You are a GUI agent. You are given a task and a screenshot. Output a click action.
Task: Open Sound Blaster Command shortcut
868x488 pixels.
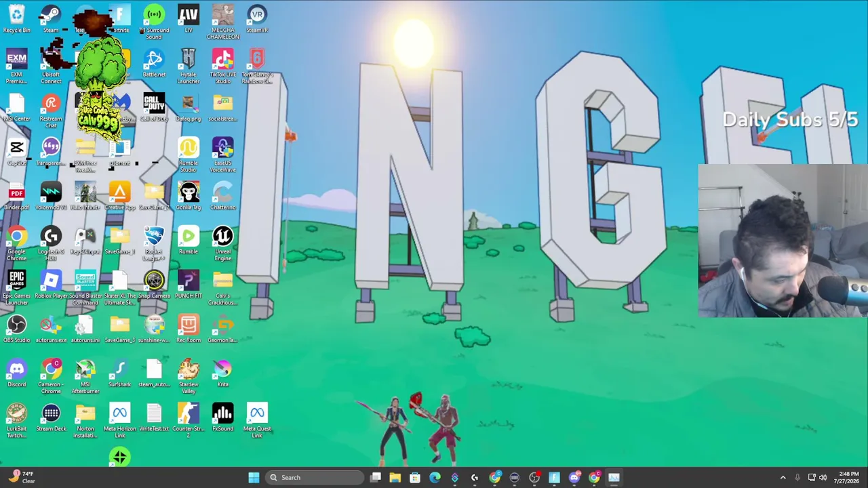[85, 288]
